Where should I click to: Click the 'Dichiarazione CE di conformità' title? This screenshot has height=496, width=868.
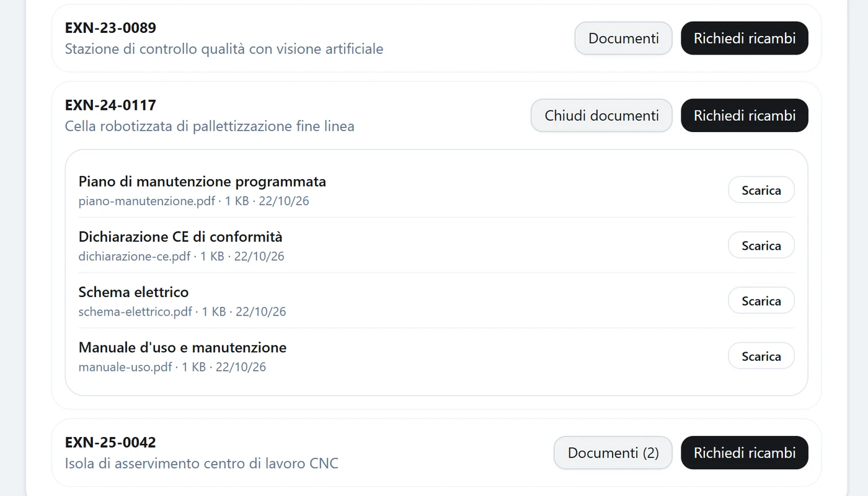tap(180, 237)
